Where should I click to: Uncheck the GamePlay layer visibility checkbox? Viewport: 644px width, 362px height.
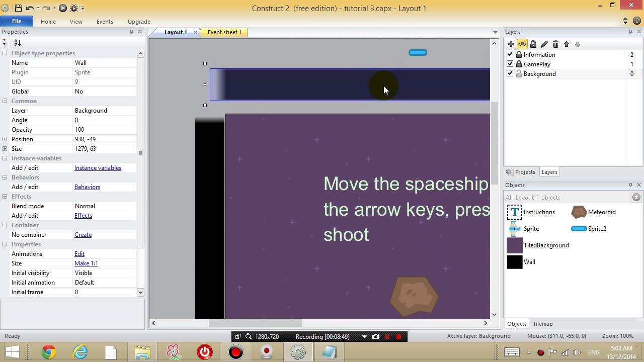pos(510,64)
